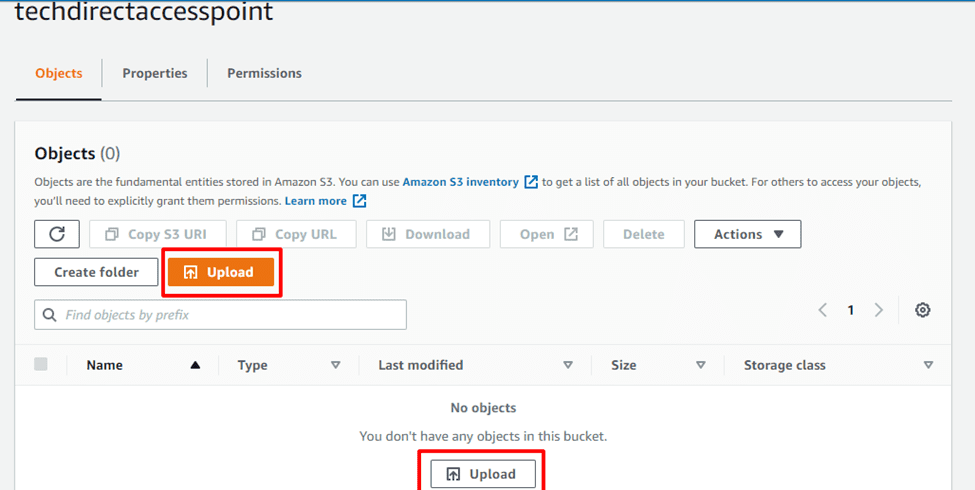This screenshot has width=975, height=490.
Task: Switch to the Permissions tab
Action: point(264,73)
